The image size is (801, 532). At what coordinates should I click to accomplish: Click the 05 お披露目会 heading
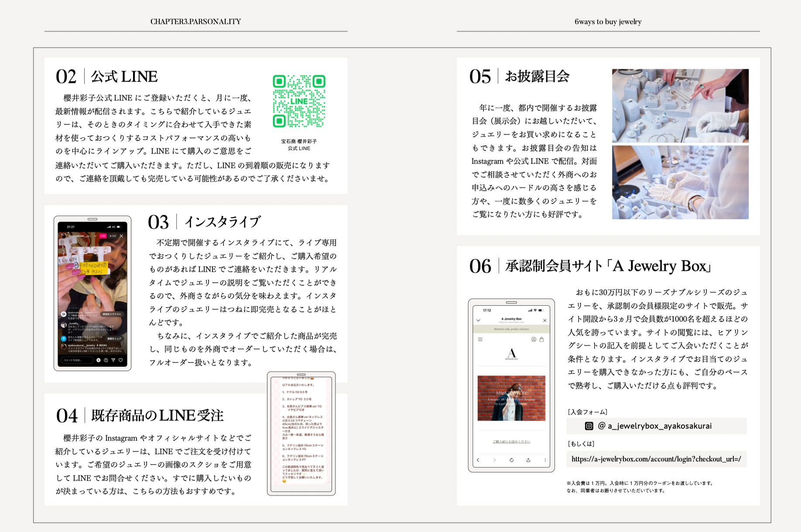520,76
